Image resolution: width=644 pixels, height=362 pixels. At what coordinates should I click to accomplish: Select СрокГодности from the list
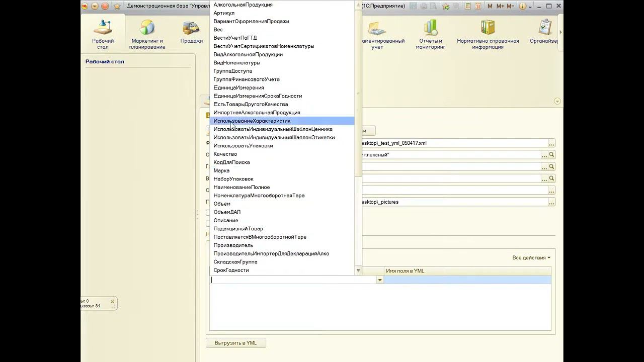282,270
